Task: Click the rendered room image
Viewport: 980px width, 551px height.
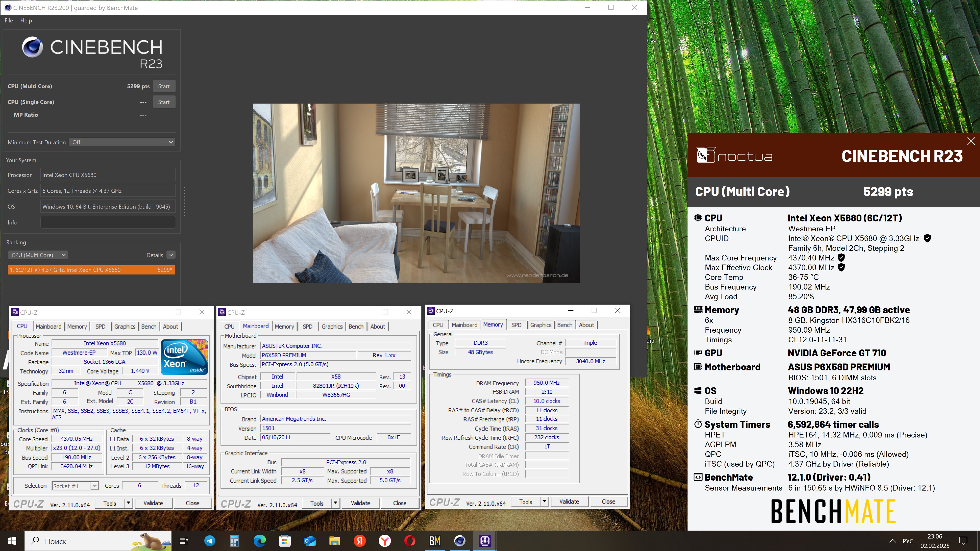Action: click(416, 193)
